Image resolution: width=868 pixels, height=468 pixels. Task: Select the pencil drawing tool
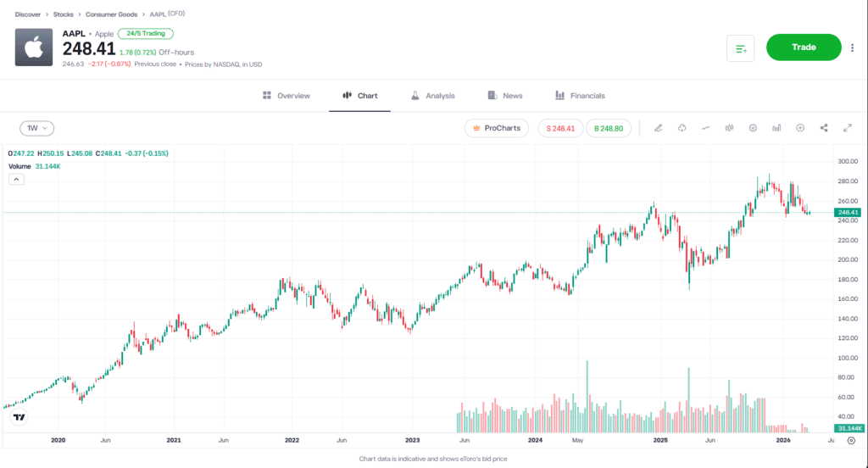pos(658,128)
